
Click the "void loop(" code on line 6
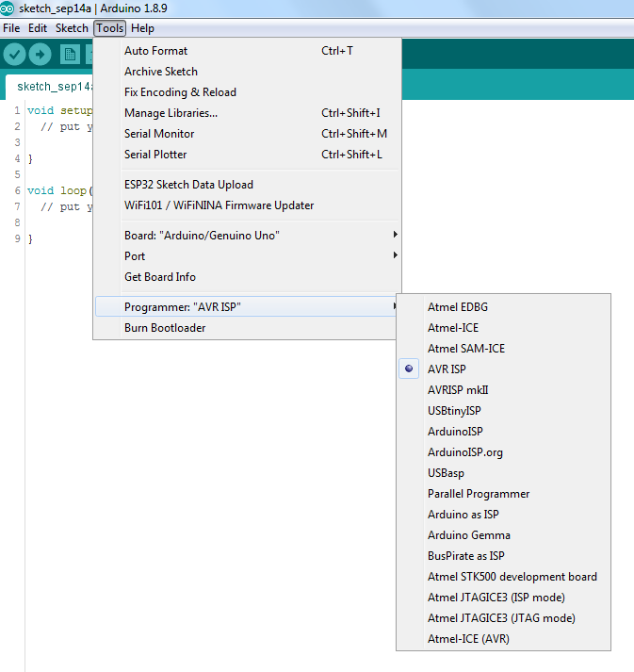click(60, 190)
